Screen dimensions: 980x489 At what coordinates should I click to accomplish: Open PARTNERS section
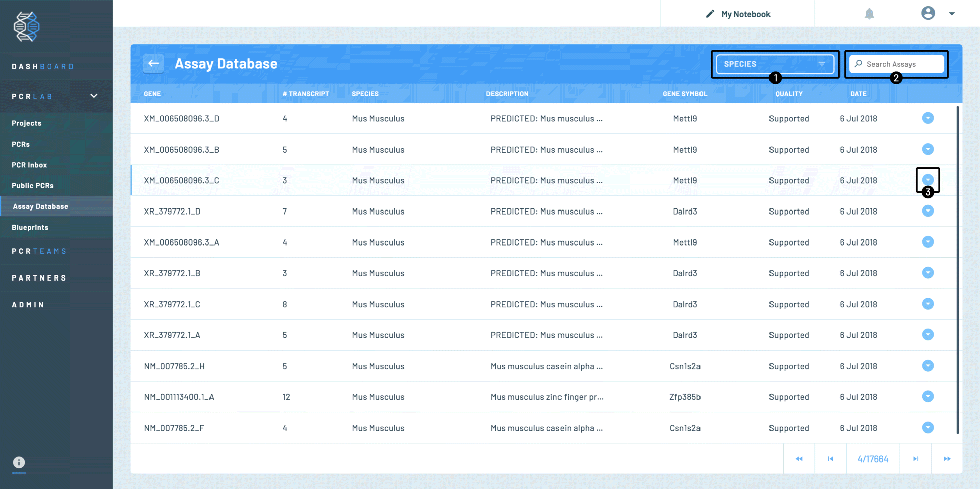point(39,277)
